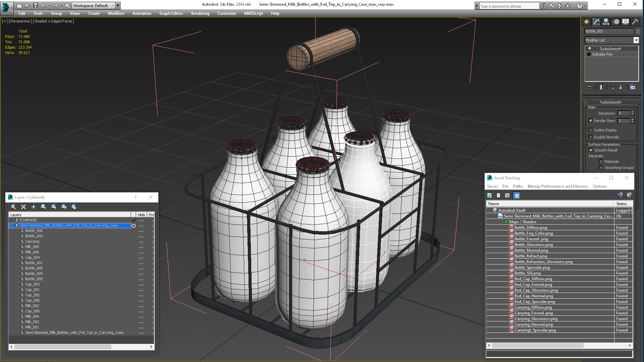Toggle Hide column for Bottle_006 row
The height and width of the screenshot is (362, 644).
point(141,231)
